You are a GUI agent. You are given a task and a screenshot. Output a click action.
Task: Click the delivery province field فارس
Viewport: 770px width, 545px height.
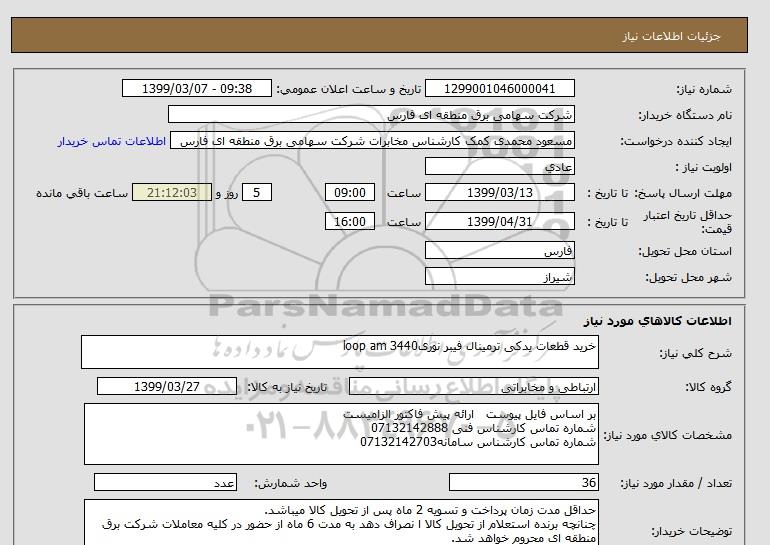pos(499,251)
